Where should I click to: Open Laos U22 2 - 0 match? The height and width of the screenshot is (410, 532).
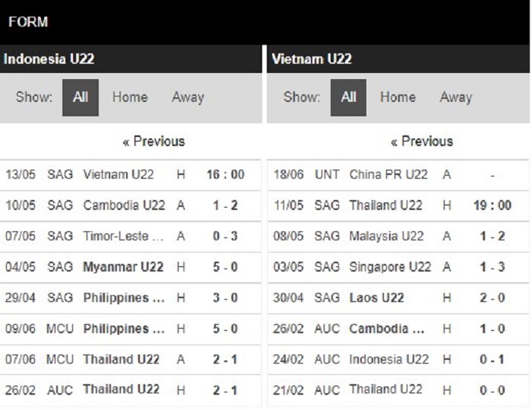398,298
